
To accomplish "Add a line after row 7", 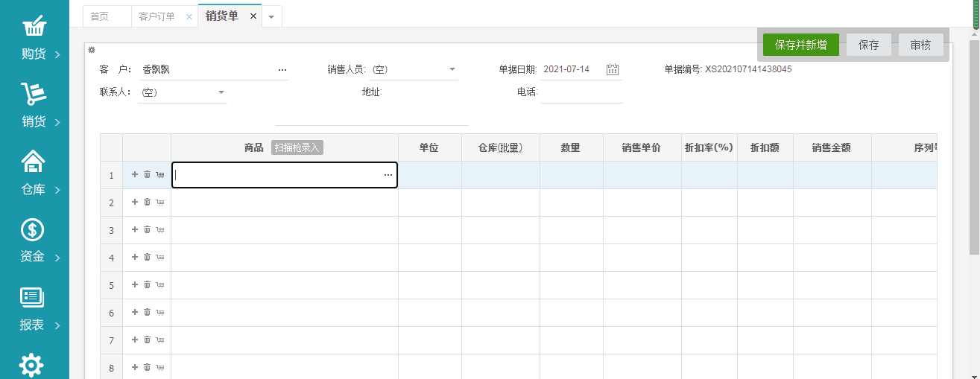I will (135, 340).
